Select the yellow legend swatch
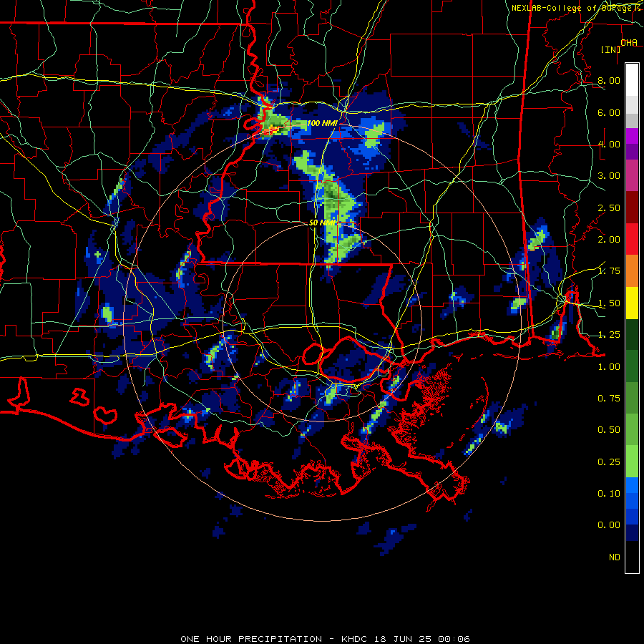Viewport: 644px width, 644px height. [x=632, y=303]
